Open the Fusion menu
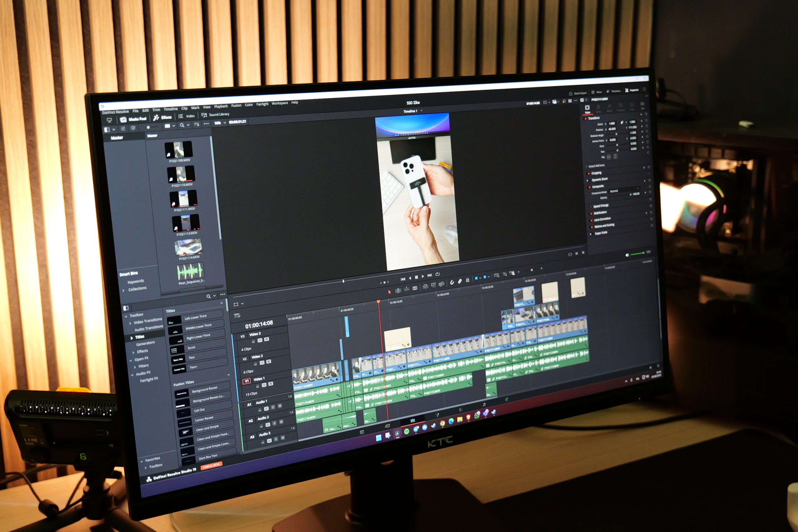Viewport: 798px width, 532px height. (x=236, y=106)
